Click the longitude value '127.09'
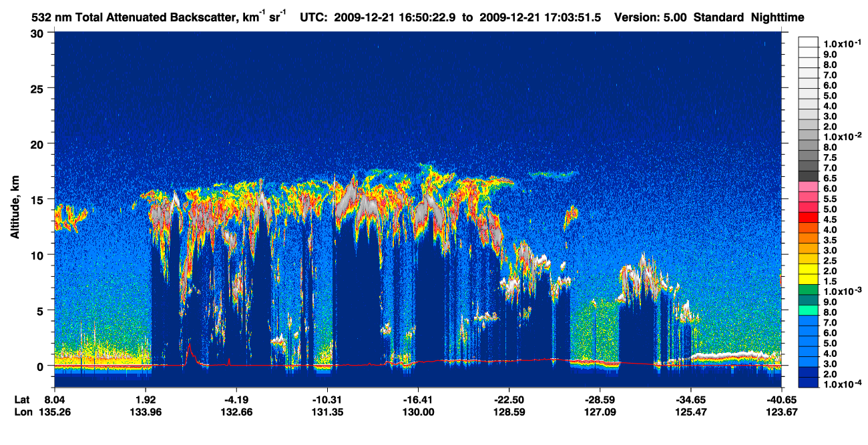The image size is (868, 445). pos(600,412)
